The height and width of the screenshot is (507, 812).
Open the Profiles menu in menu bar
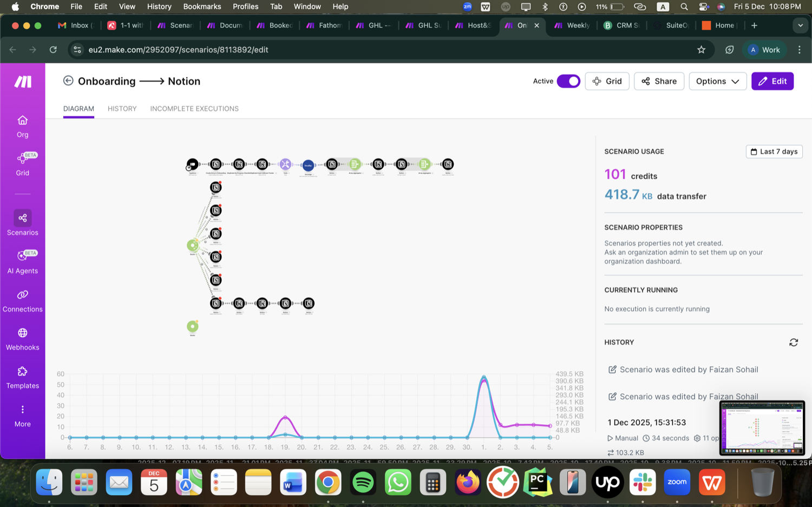(x=245, y=6)
